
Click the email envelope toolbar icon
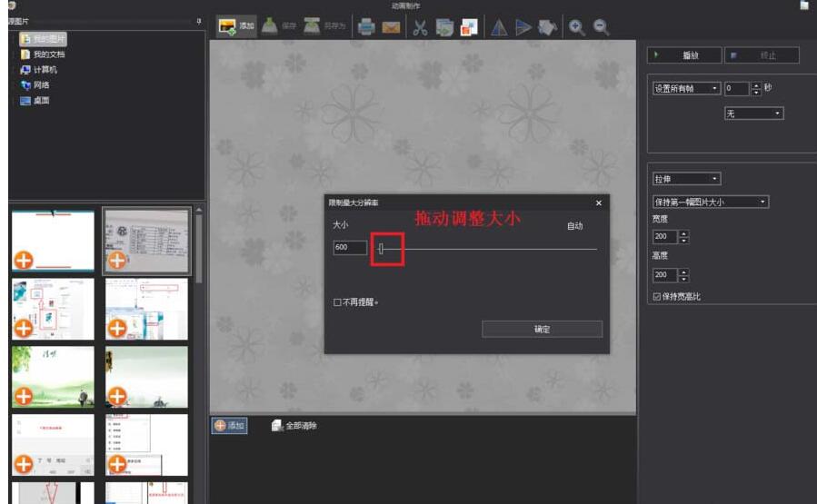click(391, 27)
